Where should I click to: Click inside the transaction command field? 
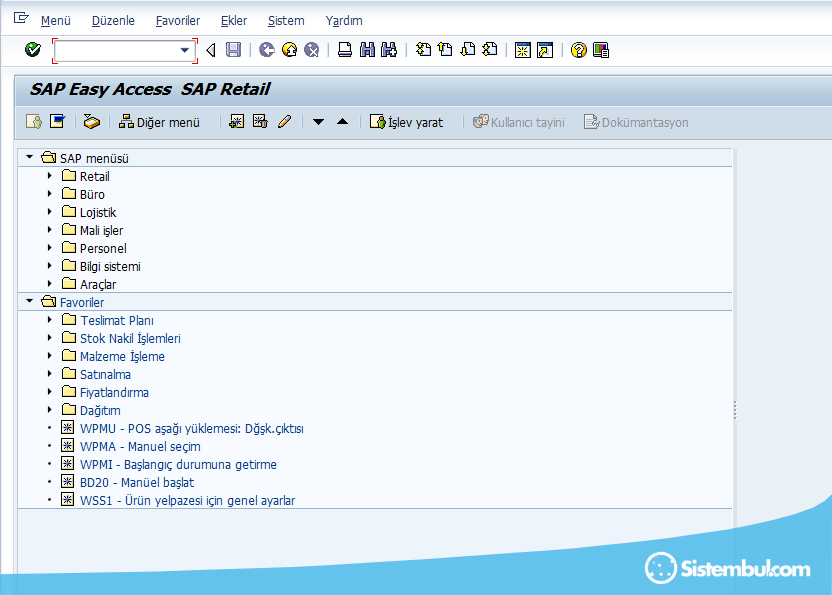coord(117,51)
